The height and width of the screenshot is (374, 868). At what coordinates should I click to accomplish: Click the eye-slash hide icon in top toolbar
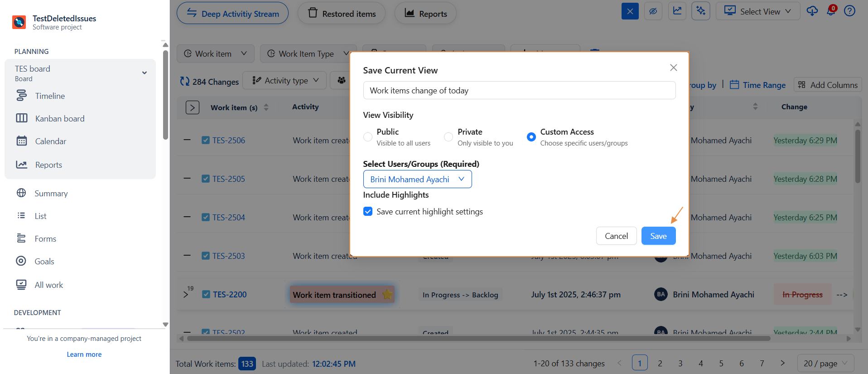coord(653,11)
